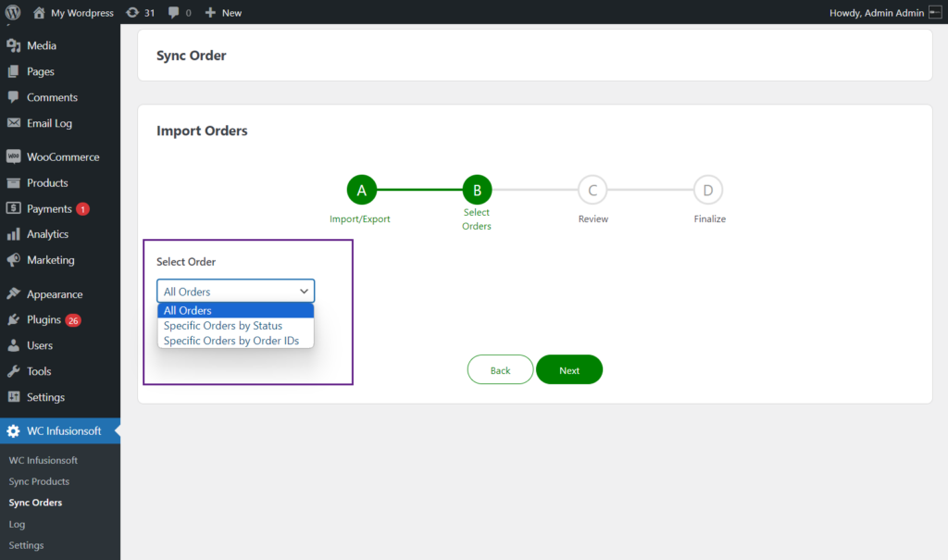Image resolution: width=948 pixels, height=560 pixels.
Task: Click the Plugins update badge 26
Action: tap(73, 320)
